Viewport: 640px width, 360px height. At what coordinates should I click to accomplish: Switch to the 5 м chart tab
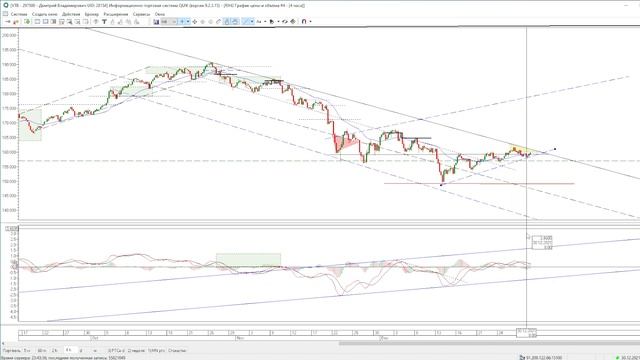(x=27, y=350)
